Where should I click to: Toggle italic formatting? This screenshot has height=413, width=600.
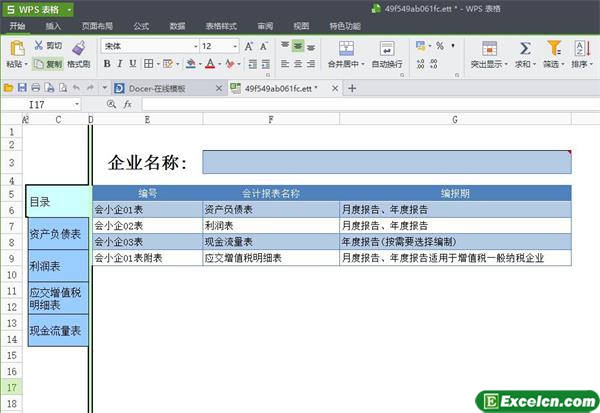[x=120, y=64]
